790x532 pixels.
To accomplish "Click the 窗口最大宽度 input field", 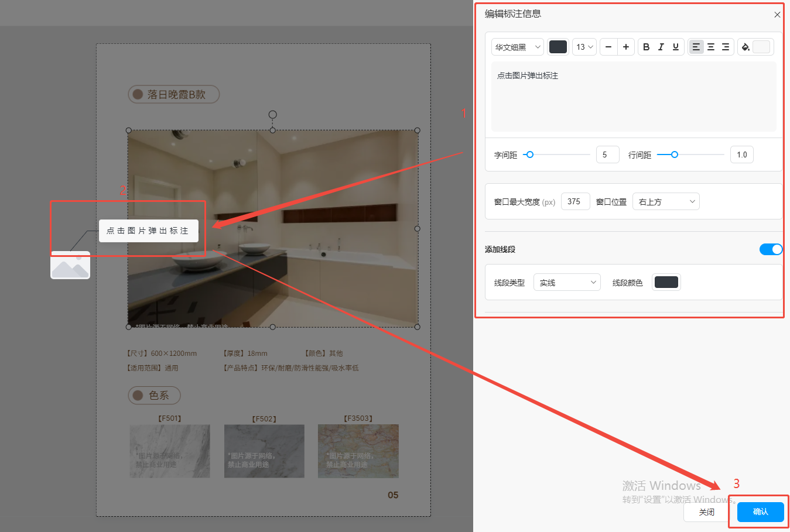I will [575, 202].
